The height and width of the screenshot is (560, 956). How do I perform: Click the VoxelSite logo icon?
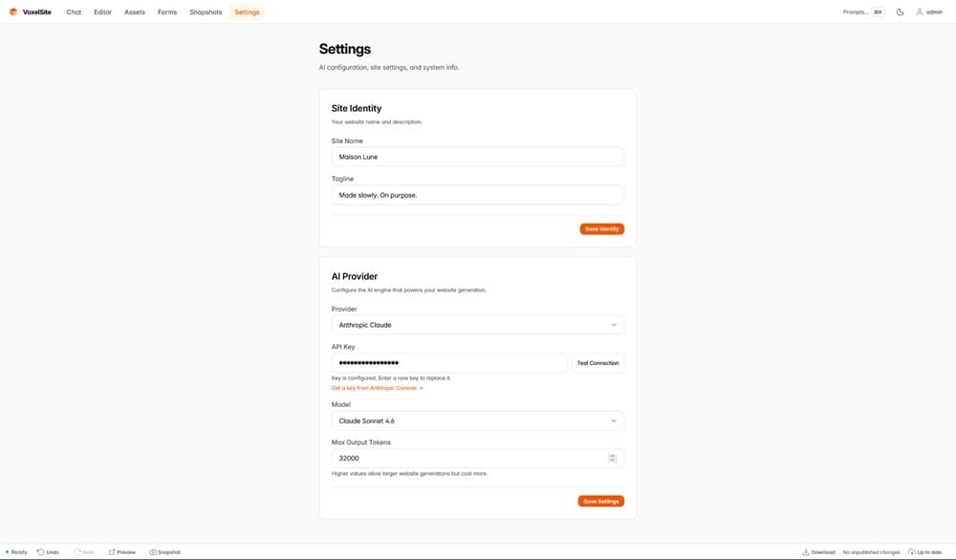coord(13,12)
